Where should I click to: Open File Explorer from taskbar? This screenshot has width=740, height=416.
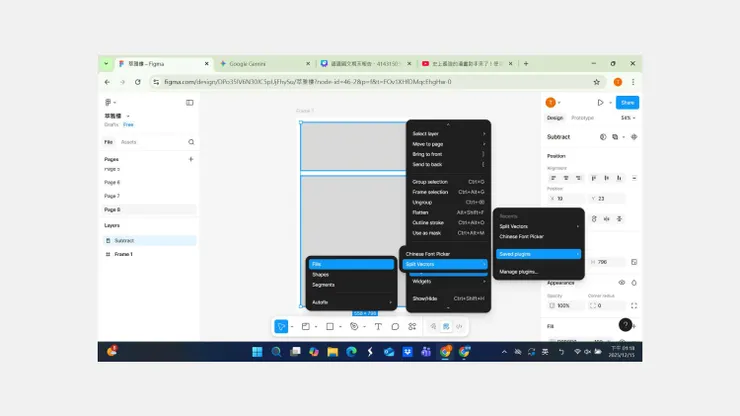tap(333, 352)
